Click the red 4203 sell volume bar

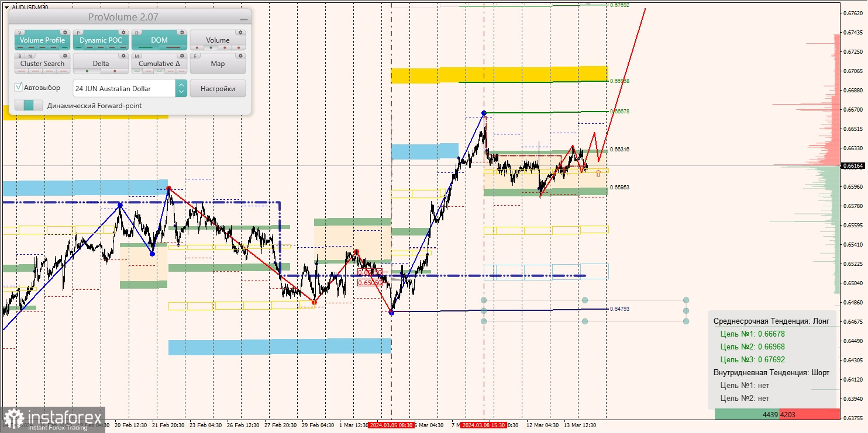[x=809, y=414]
